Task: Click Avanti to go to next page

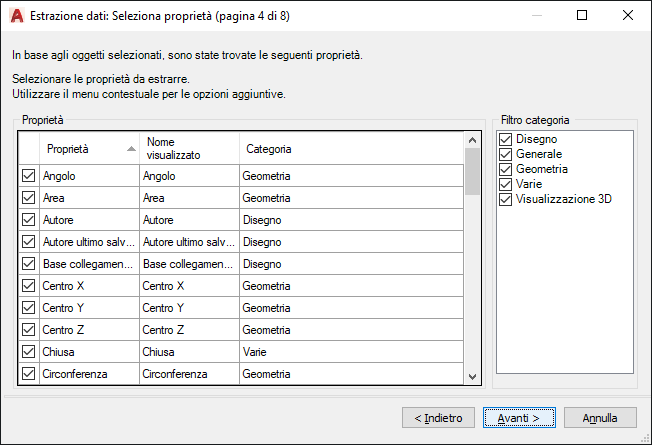Action: pyautogui.click(x=518, y=417)
